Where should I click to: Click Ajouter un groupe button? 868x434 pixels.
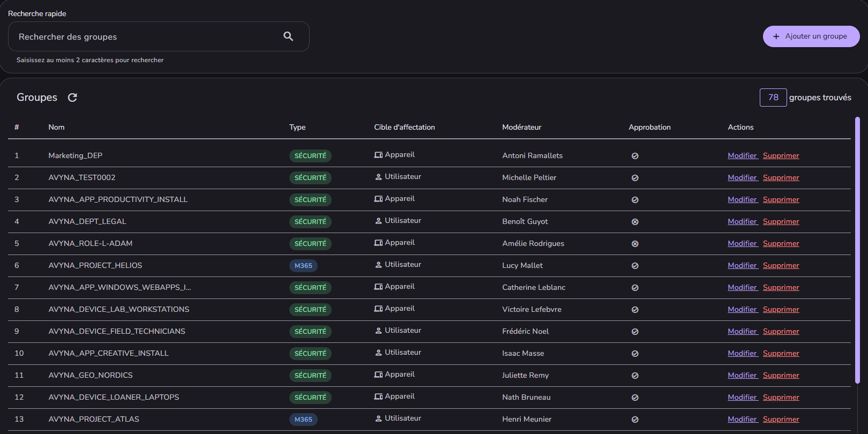pos(811,36)
